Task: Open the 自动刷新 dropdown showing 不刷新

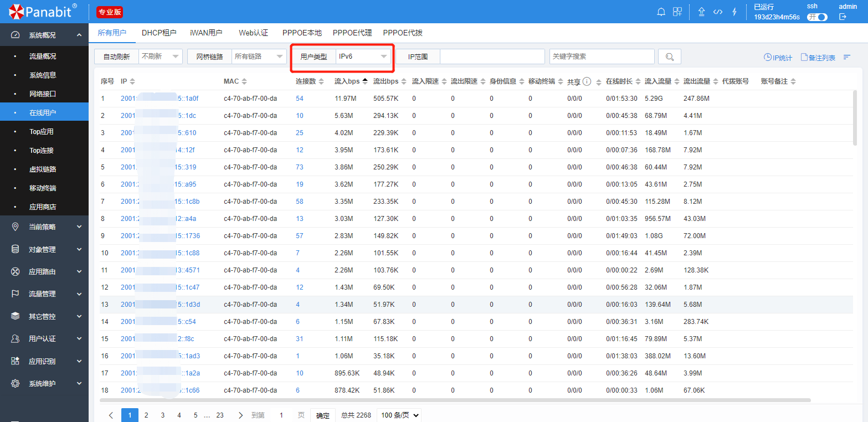Action: point(160,56)
